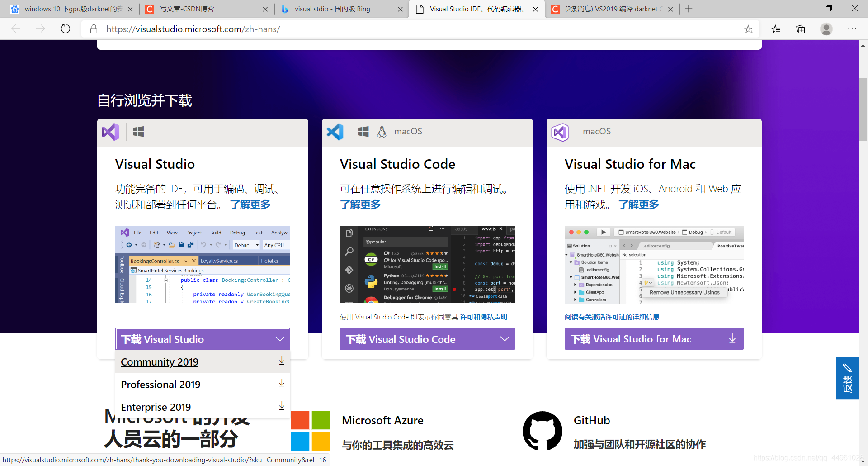Click the blue VS Code logo icon
Viewport: 868px width, 466px height.
(x=335, y=132)
